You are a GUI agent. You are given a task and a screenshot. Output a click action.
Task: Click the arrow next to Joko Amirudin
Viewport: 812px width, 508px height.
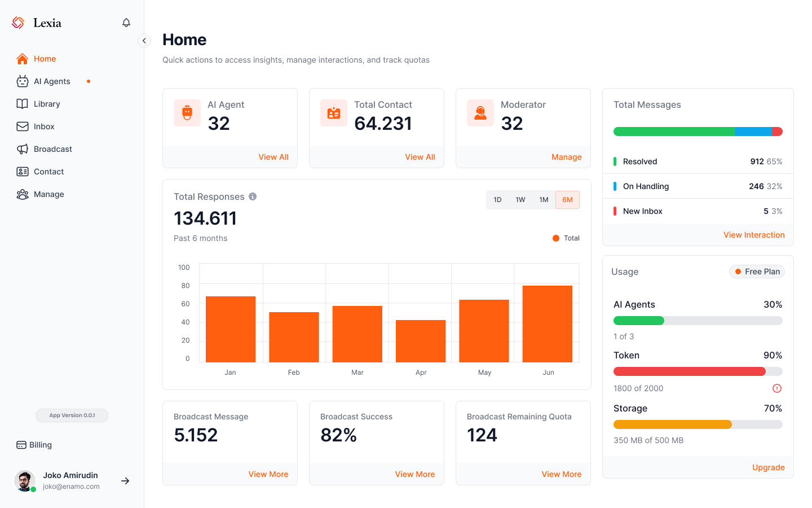[125, 481]
